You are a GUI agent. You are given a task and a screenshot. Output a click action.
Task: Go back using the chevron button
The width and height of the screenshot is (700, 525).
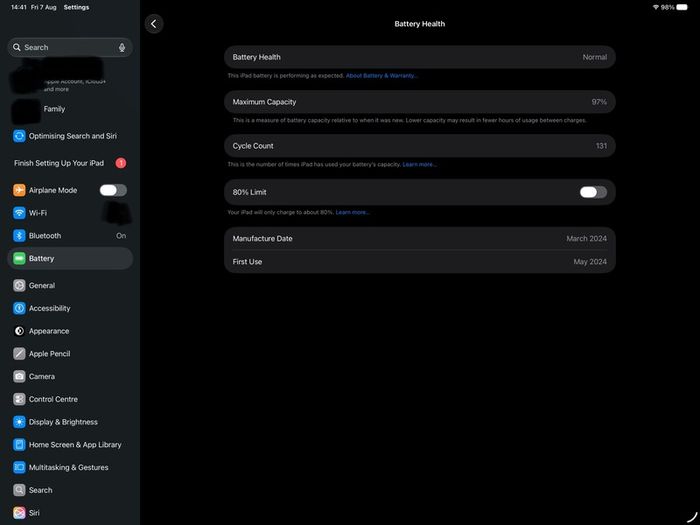tap(154, 24)
